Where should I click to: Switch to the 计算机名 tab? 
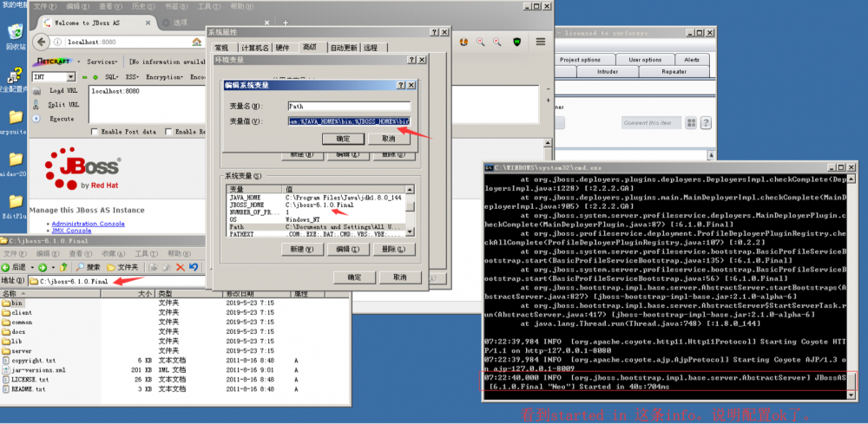pos(255,48)
